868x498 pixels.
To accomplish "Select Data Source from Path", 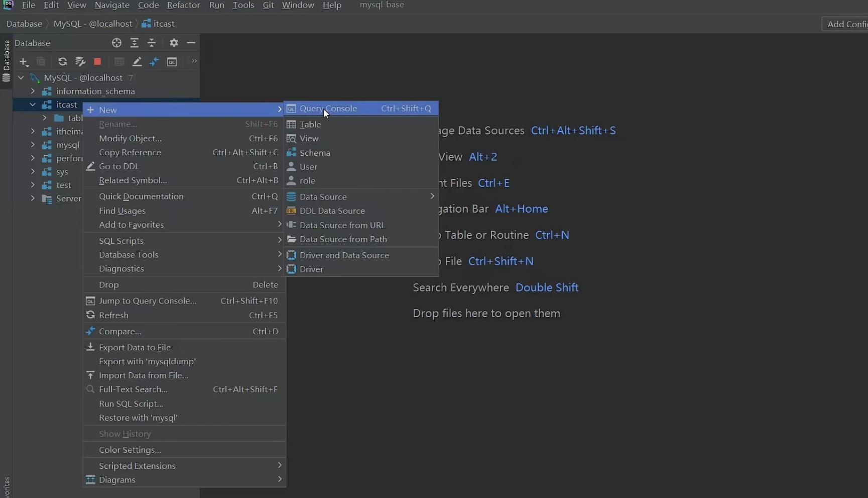I will click(x=361, y=239).
